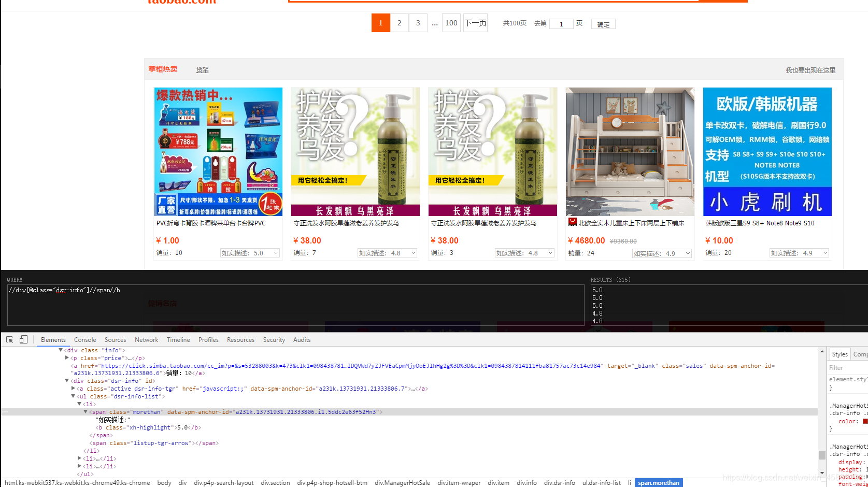
Task: Click the Elements panel scrollbar up arrow
Action: (x=822, y=351)
